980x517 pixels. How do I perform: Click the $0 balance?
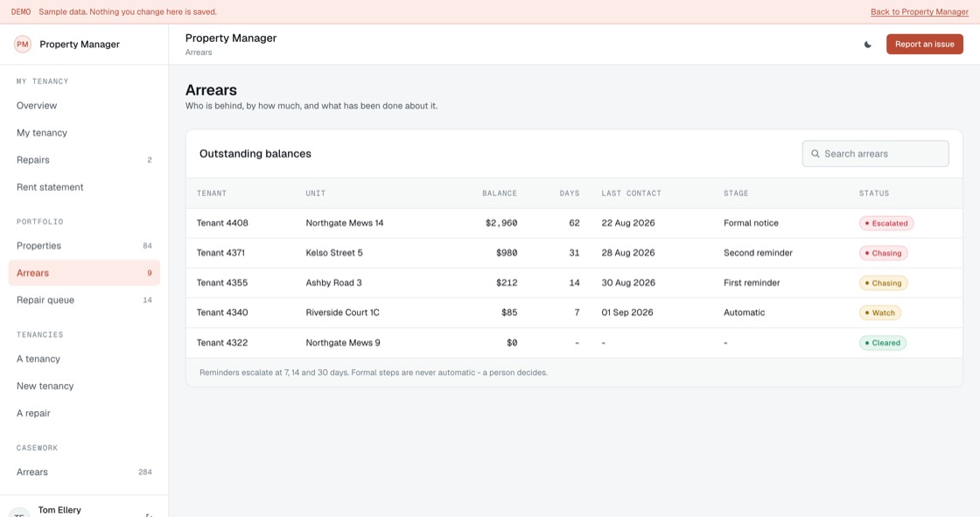point(512,343)
